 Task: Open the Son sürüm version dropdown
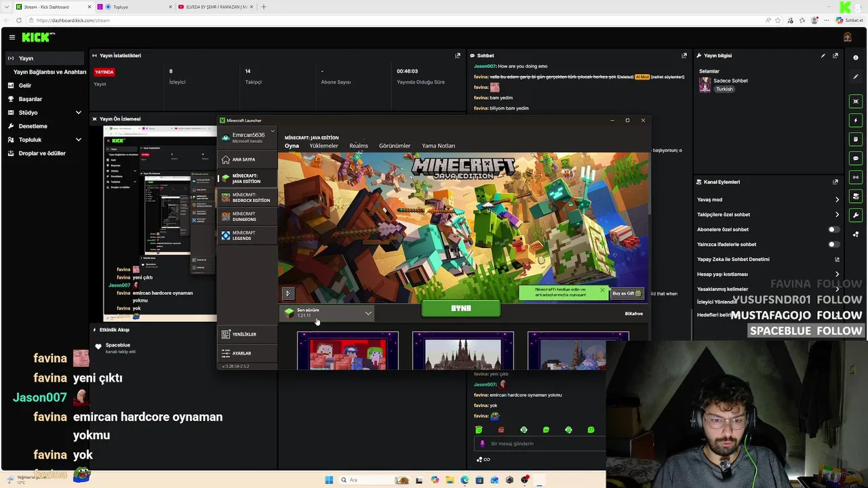point(328,313)
